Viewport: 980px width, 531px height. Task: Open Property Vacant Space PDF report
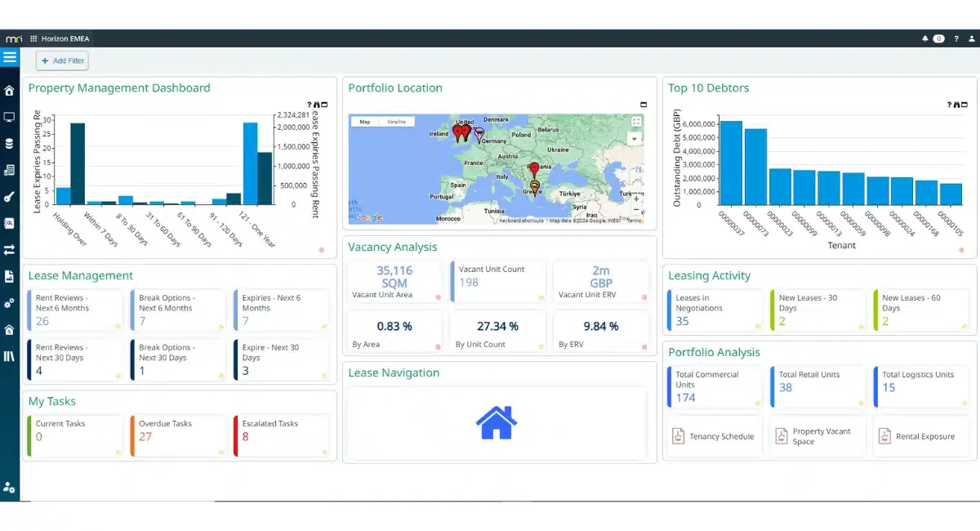click(817, 436)
